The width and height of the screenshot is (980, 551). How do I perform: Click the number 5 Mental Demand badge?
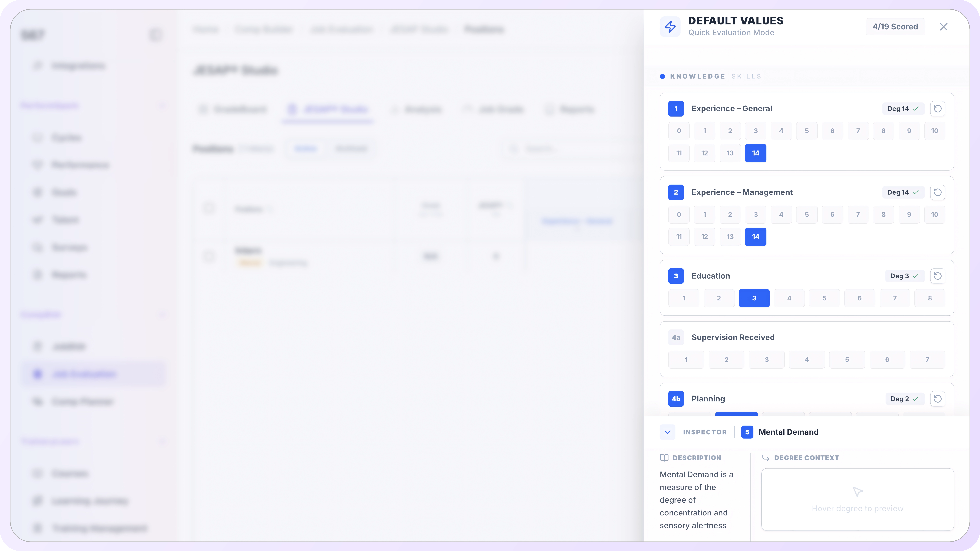pyautogui.click(x=747, y=432)
